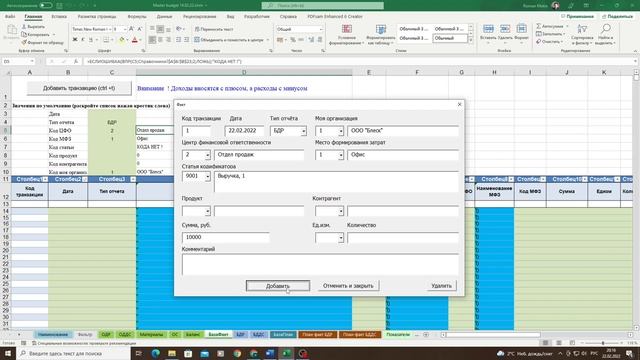Open the Вид ribbon tab

[x=231, y=17]
